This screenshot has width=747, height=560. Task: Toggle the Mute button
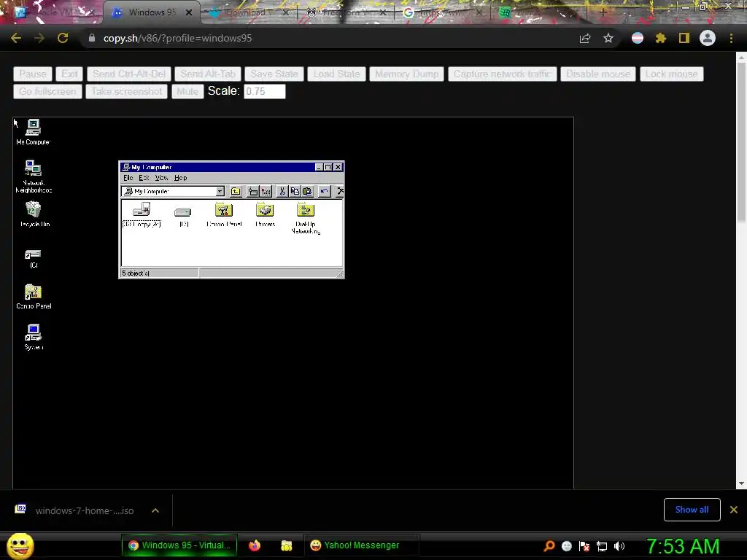[x=187, y=91]
